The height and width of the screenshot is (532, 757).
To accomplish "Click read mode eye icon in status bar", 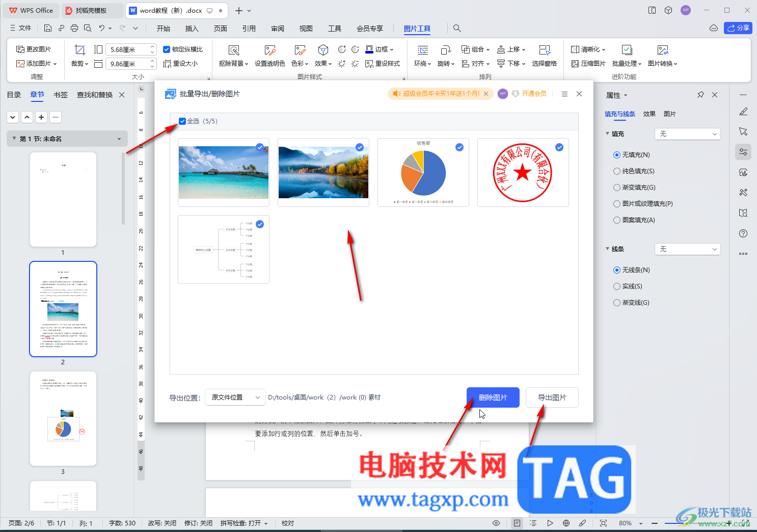I will tap(496, 523).
